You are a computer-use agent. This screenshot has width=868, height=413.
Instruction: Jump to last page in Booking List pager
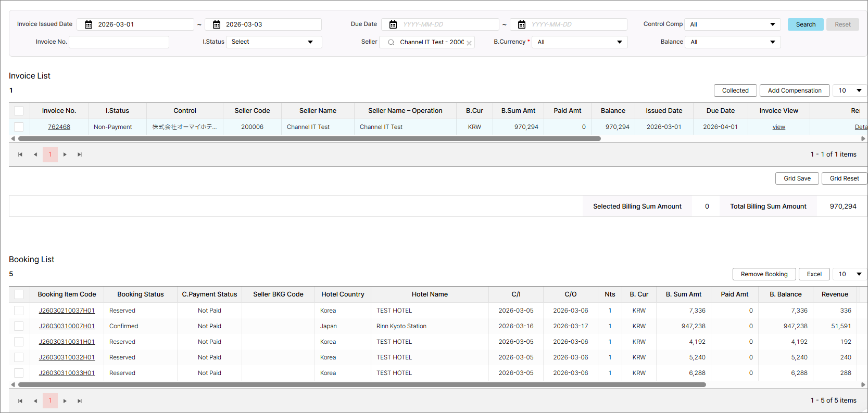[x=80, y=401]
